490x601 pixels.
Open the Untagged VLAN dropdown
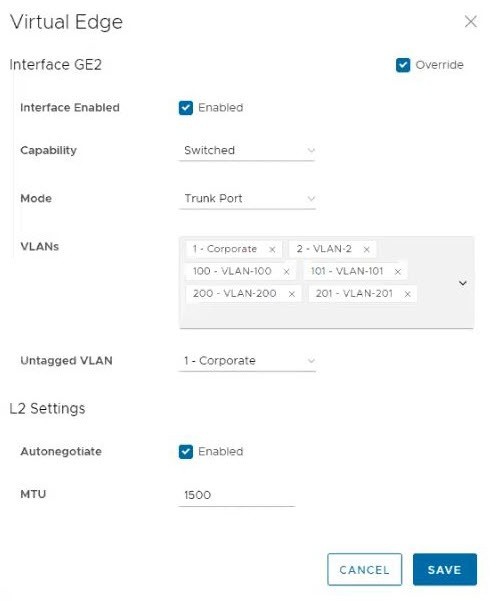click(x=247, y=361)
